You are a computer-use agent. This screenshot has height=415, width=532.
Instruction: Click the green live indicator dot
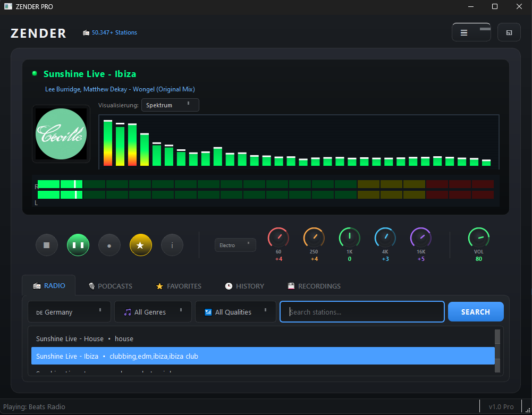pos(34,73)
